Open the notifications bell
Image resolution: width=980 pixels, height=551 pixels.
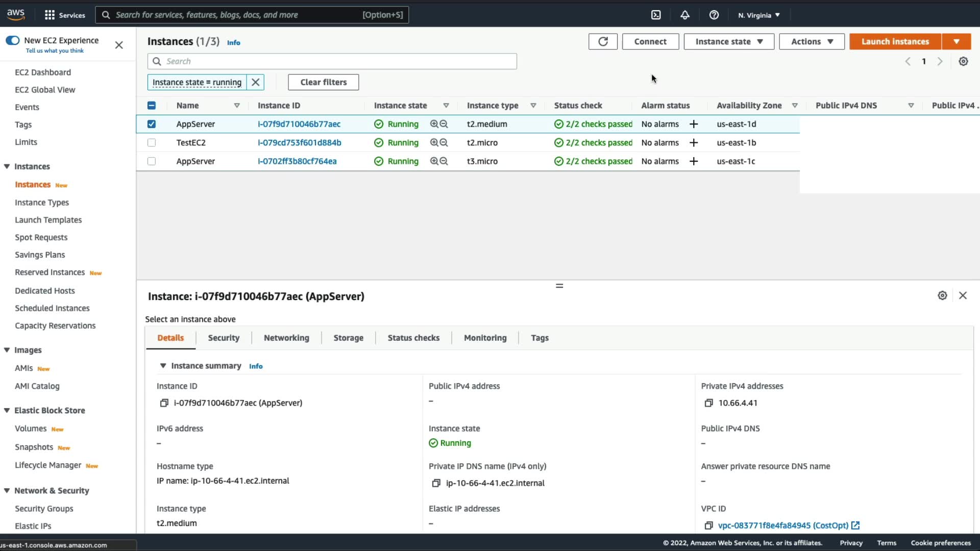(685, 15)
